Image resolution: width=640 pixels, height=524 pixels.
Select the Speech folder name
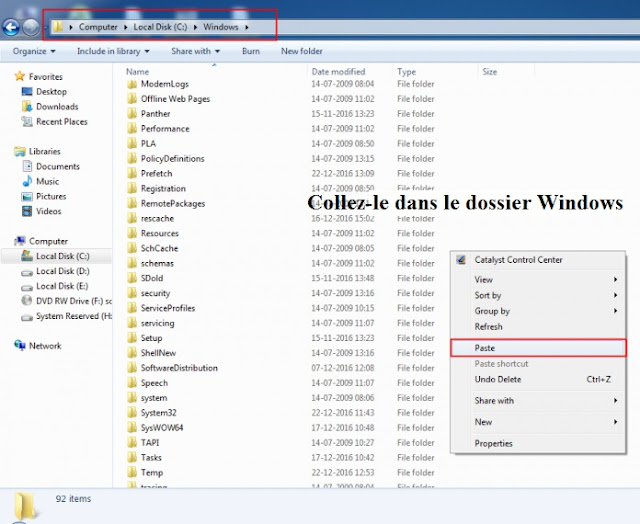(154, 383)
